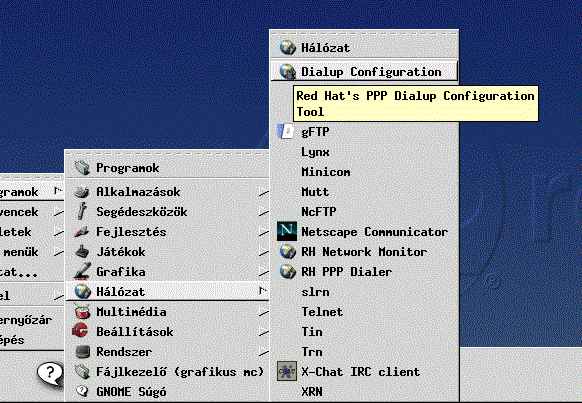582x403 pixels.
Task: Open the Játékok menu label
Action: [121, 252]
